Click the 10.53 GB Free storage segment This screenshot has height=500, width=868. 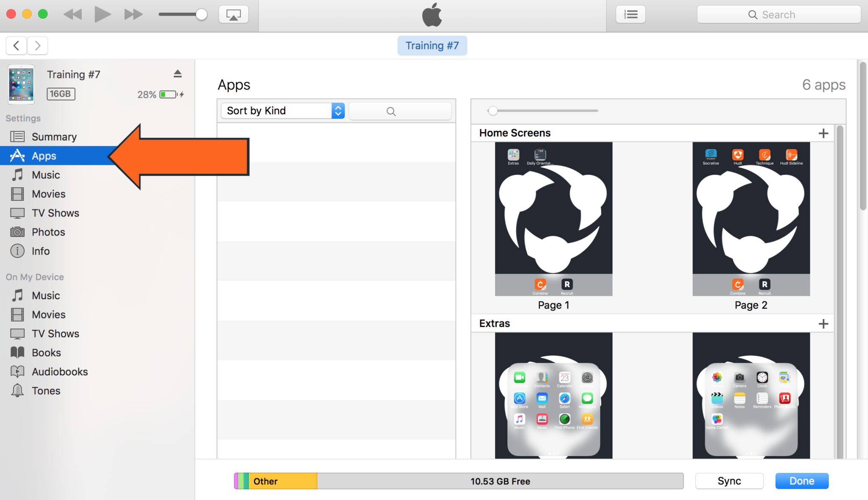[500, 481]
